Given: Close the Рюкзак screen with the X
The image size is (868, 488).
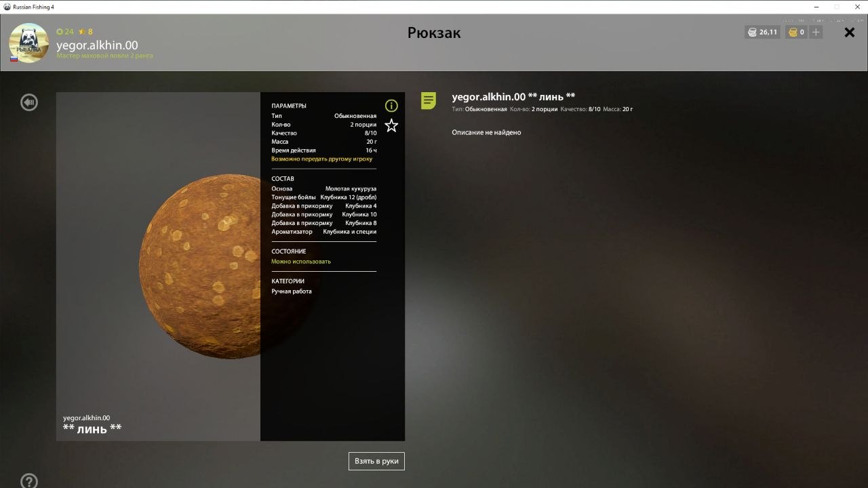Looking at the screenshot, I should (850, 32).
